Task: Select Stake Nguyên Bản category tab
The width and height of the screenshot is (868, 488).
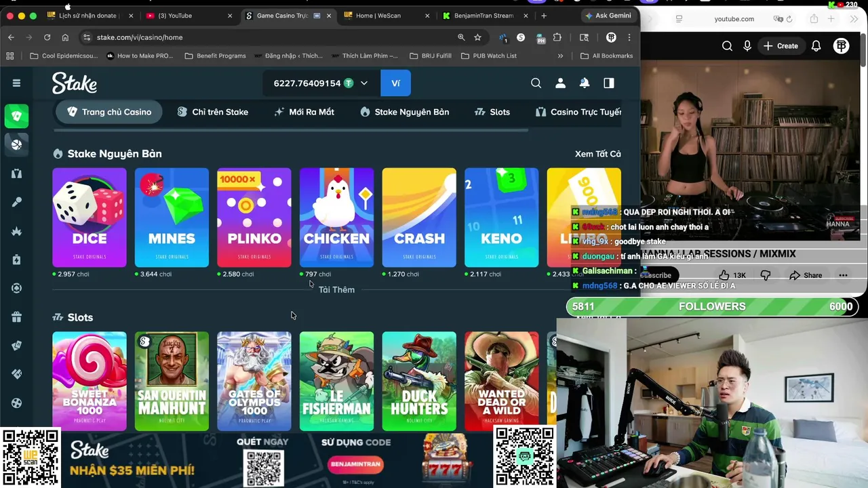Action: pos(405,112)
